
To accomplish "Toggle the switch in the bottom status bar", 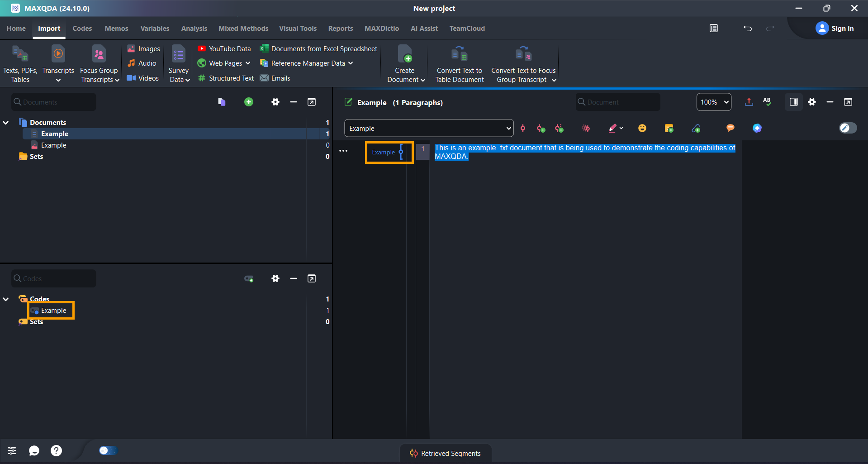I will coord(108,450).
